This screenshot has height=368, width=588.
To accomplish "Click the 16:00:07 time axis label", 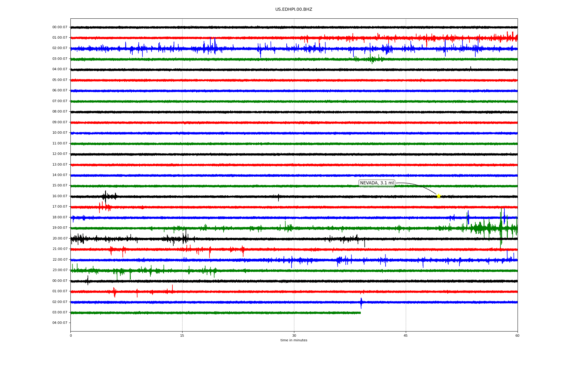I will (x=60, y=196).
